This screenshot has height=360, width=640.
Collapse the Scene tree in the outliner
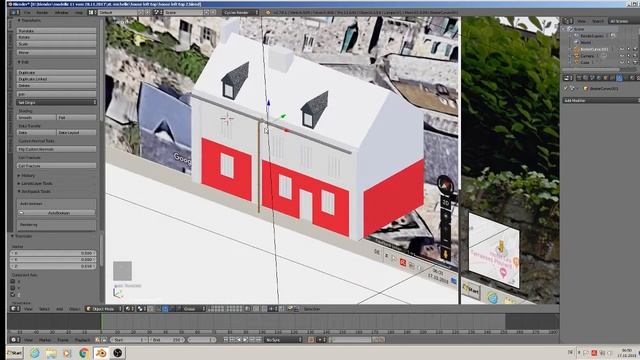[563, 29]
